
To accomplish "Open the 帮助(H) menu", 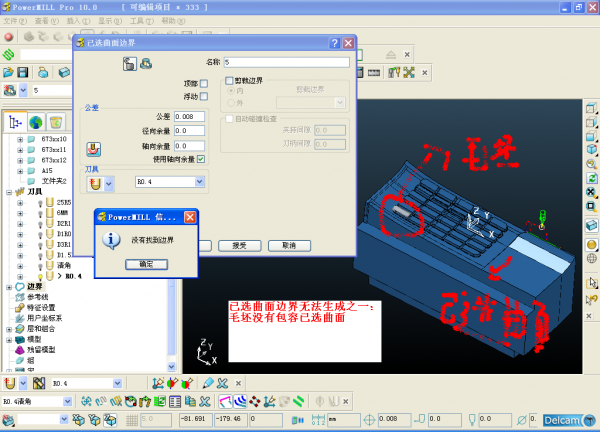I will coord(173,21).
